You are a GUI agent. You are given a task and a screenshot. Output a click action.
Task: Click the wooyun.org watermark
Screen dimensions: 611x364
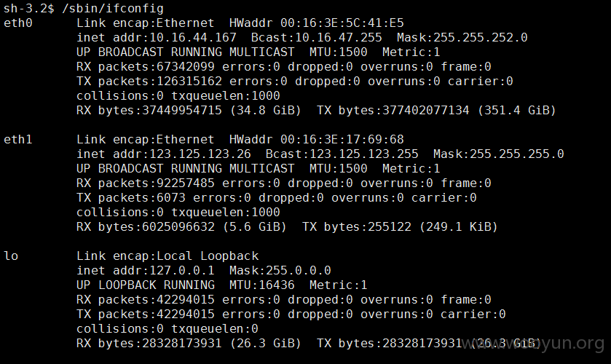[533, 344]
